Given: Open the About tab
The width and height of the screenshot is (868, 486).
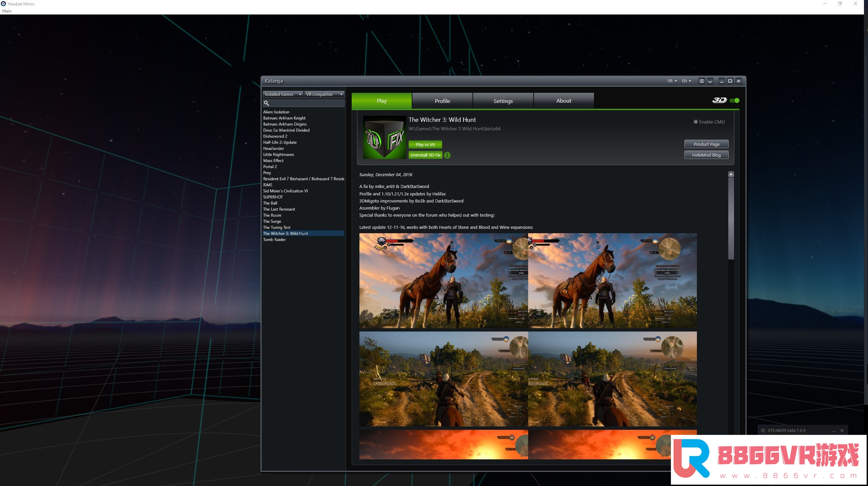Looking at the screenshot, I should pyautogui.click(x=563, y=101).
